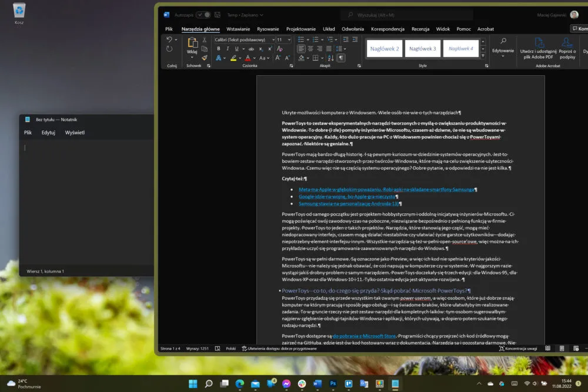Open Microsoft Edge from the taskbar
Screen dimensions: 588x392
240,383
